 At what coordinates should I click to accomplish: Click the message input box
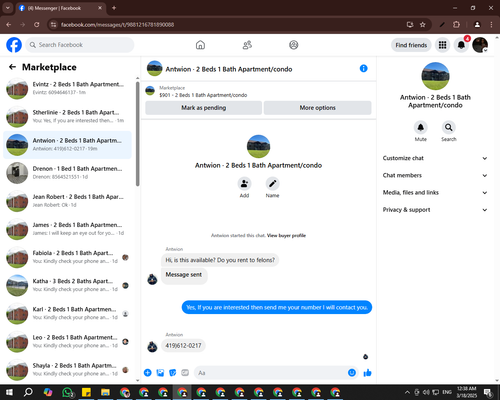275,373
